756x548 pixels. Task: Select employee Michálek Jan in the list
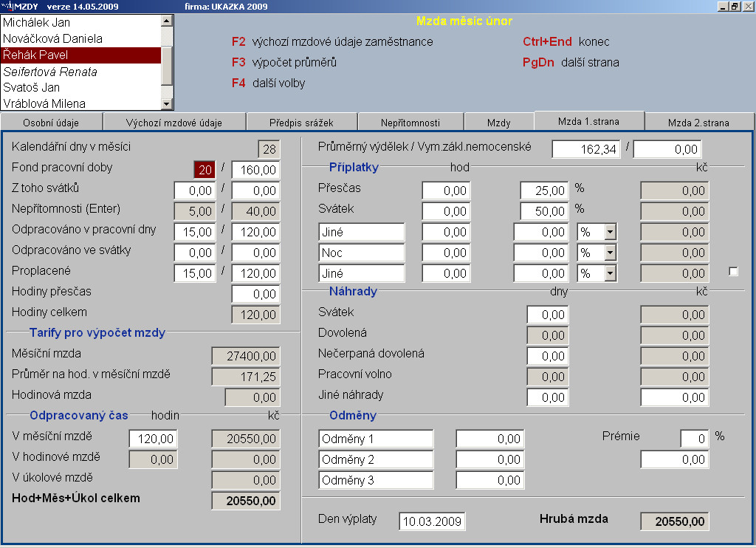[81, 23]
